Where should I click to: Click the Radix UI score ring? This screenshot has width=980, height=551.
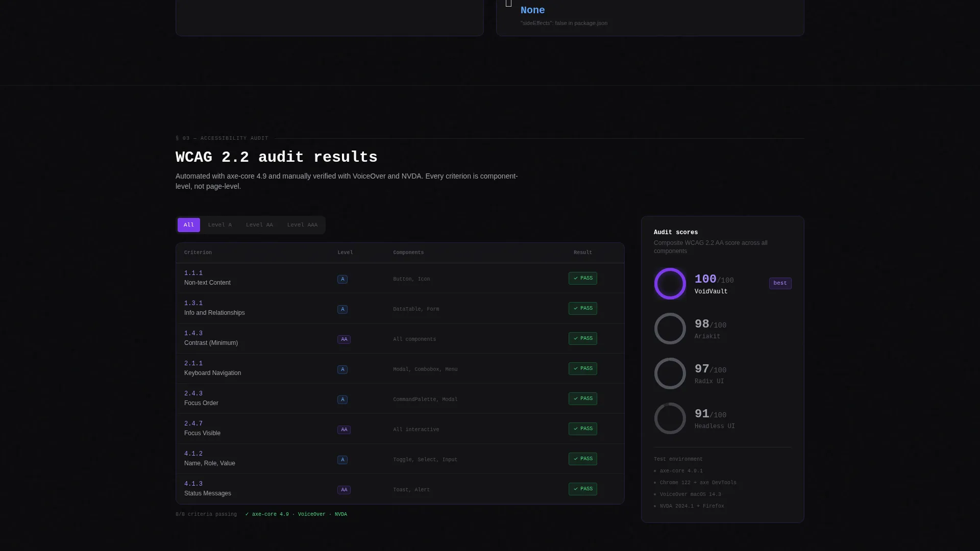670,373
